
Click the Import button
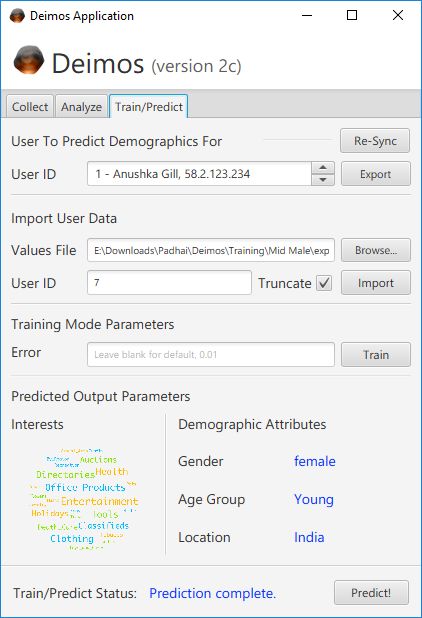coord(376,283)
